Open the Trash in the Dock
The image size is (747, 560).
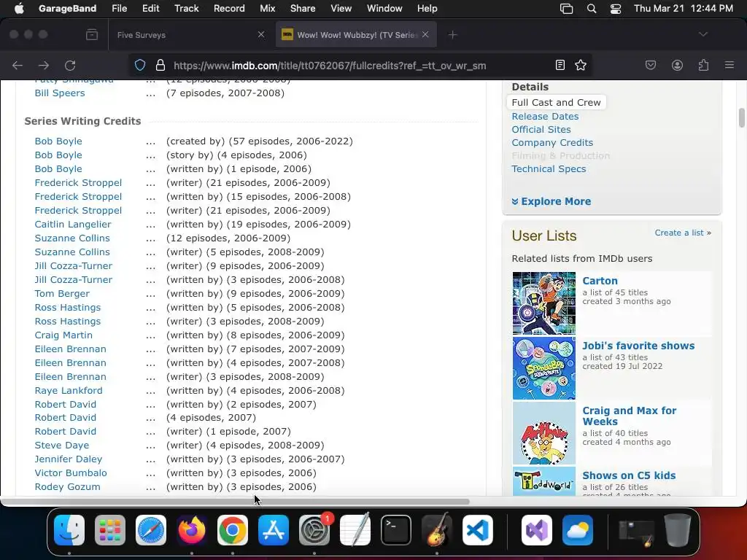[x=678, y=530]
